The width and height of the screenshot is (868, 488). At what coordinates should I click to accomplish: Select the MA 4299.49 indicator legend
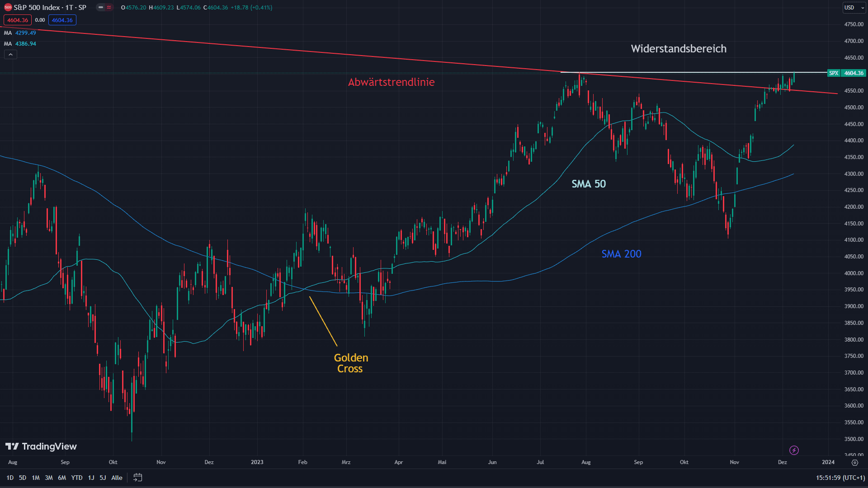[20, 33]
